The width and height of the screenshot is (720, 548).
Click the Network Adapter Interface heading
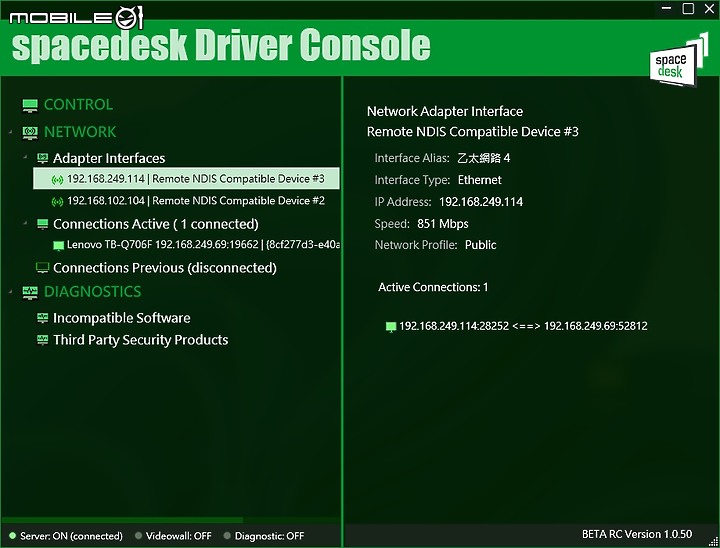pyautogui.click(x=445, y=112)
